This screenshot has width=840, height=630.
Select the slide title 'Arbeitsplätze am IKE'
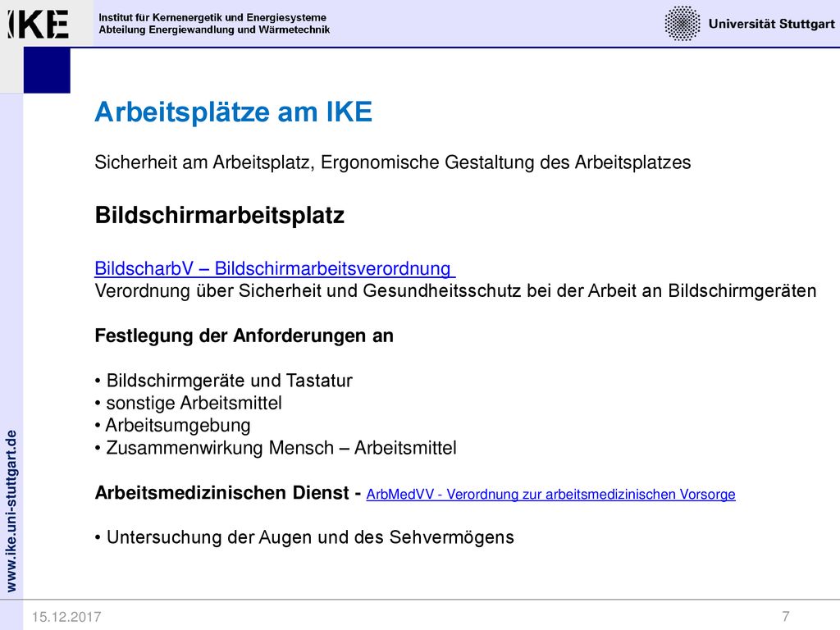point(233,112)
